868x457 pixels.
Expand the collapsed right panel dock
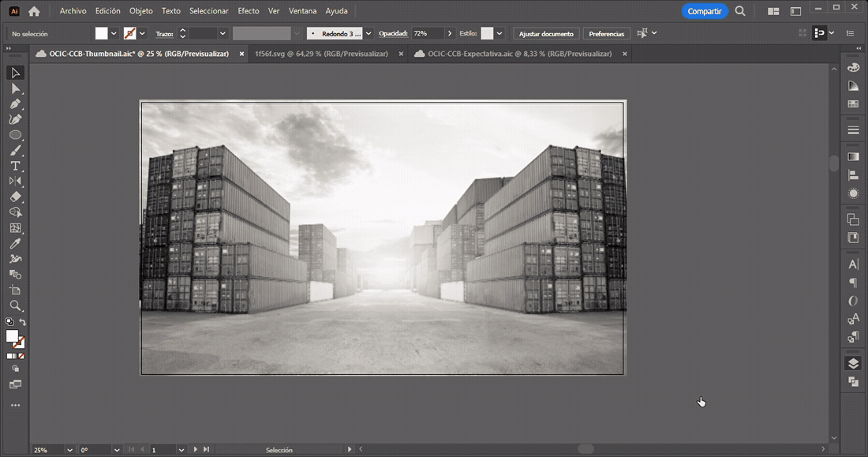point(858,49)
